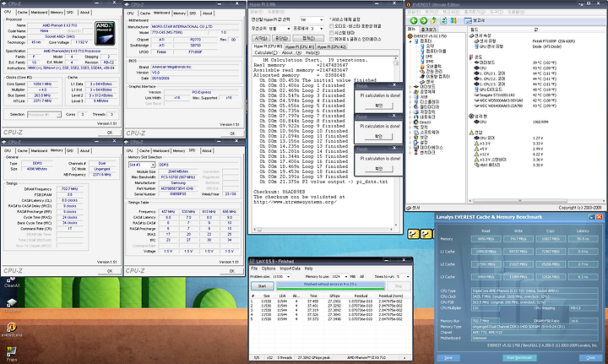608x364 pixels.
Task: Click Start Benchmark in EVEREST benchmark window
Action: (x=519, y=357)
